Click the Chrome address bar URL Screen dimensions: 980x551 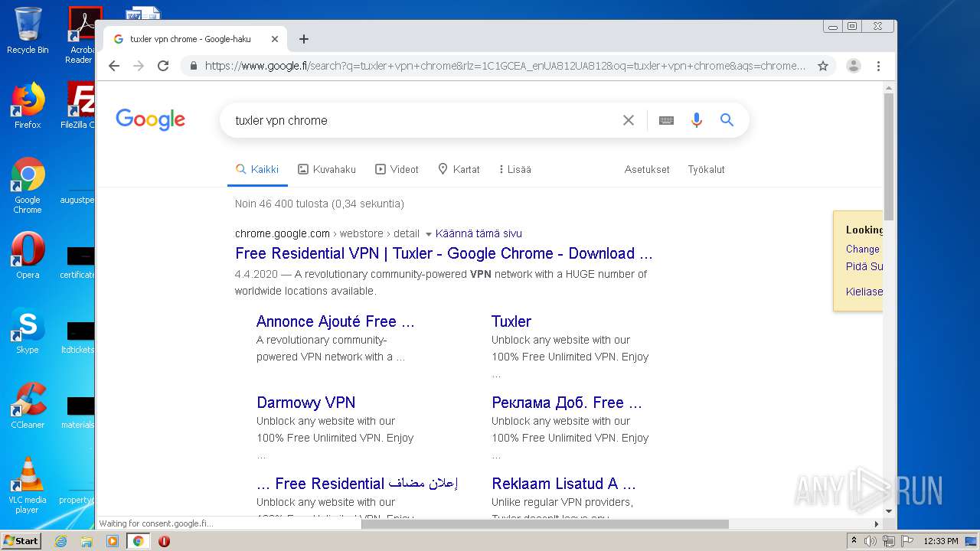point(505,66)
